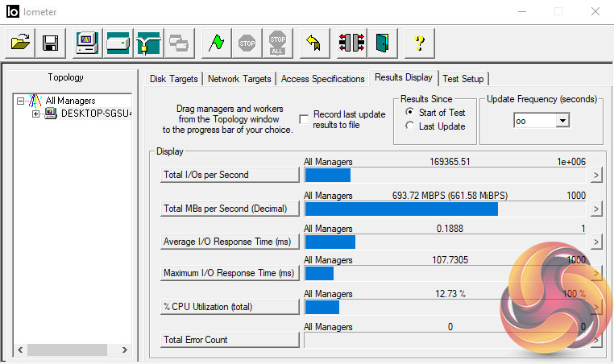This screenshot has height=364, width=614.
Task: Select Last Update radio option
Action: tap(409, 126)
